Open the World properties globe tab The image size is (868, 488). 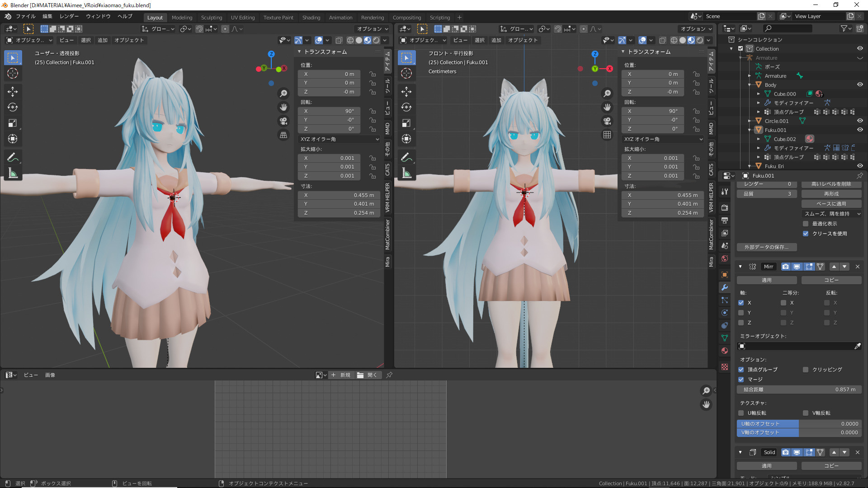click(x=725, y=258)
